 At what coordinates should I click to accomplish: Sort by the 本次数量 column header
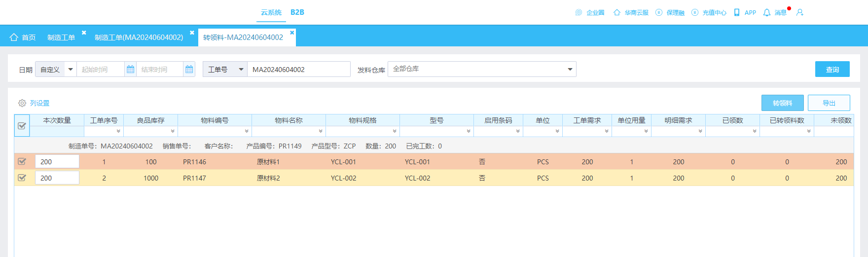57,120
